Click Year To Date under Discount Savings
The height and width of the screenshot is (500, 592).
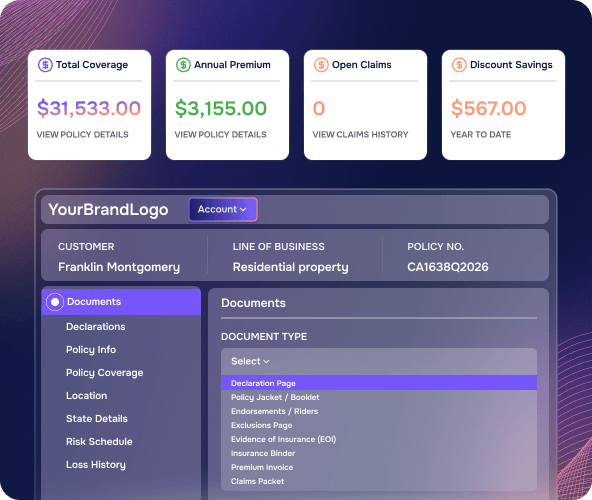pos(481,134)
